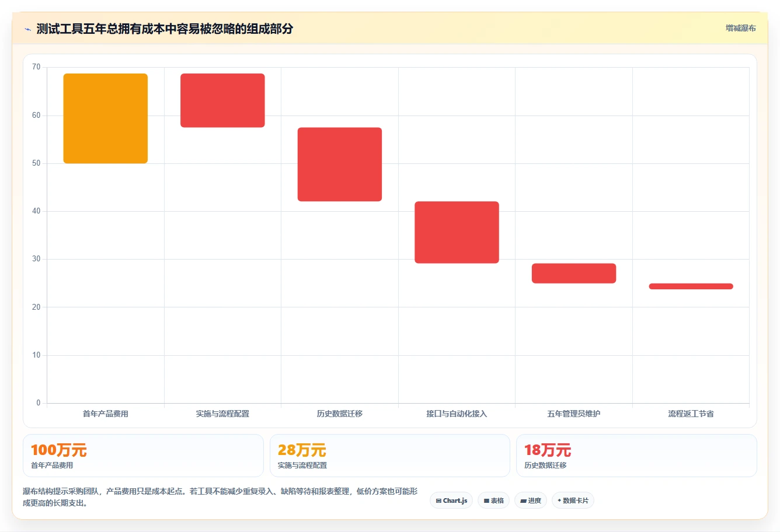Click the 18万元 data card
This screenshot has height=532, width=780.
coord(636,456)
